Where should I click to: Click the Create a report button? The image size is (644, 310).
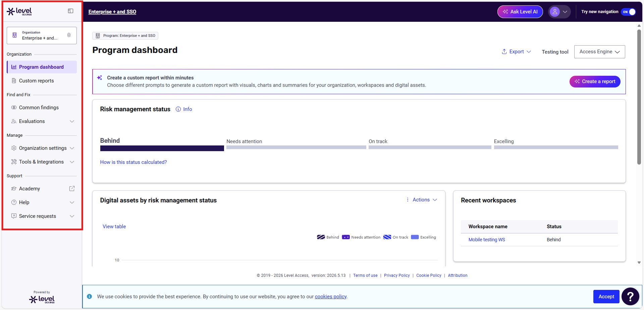pos(595,81)
